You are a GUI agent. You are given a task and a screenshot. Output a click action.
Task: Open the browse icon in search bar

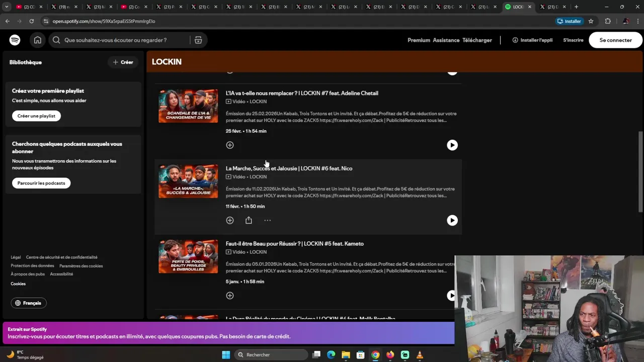(198, 40)
